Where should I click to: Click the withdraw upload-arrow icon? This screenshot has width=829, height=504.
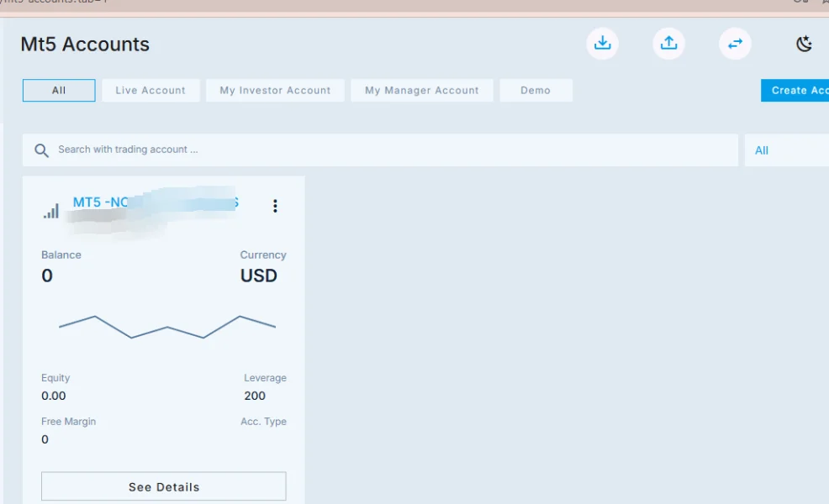pos(668,44)
